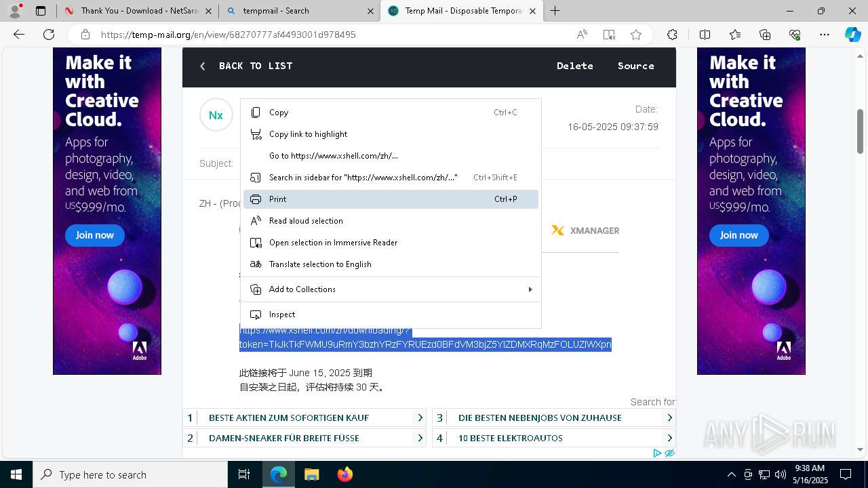Close the tempmail Search tab
The image size is (868, 488).
click(x=370, y=11)
